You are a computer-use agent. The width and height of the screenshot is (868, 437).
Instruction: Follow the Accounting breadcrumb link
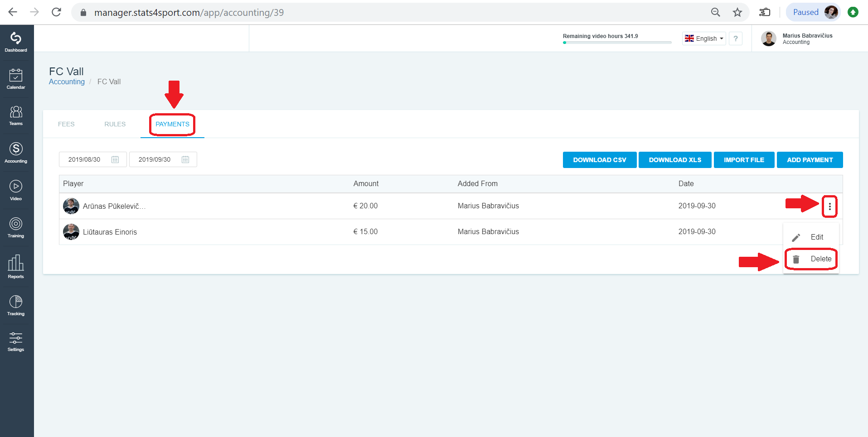tap(67, 82)
